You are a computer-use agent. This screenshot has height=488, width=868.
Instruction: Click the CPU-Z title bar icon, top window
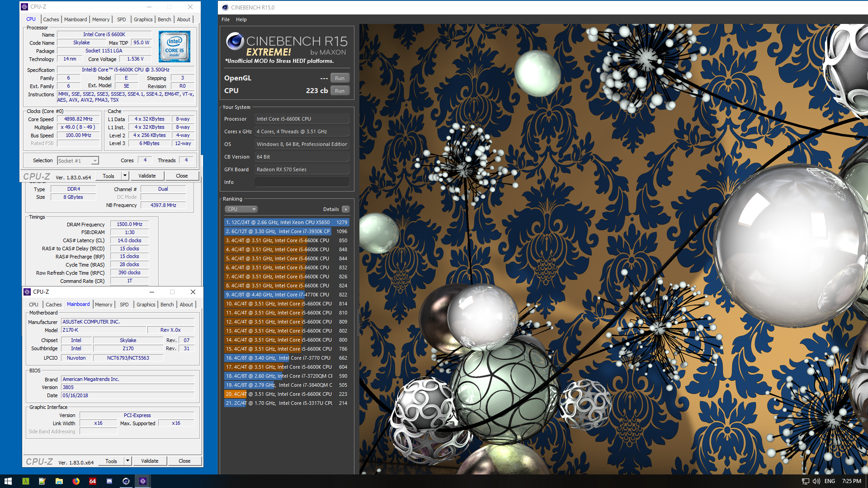coord(25,7)
